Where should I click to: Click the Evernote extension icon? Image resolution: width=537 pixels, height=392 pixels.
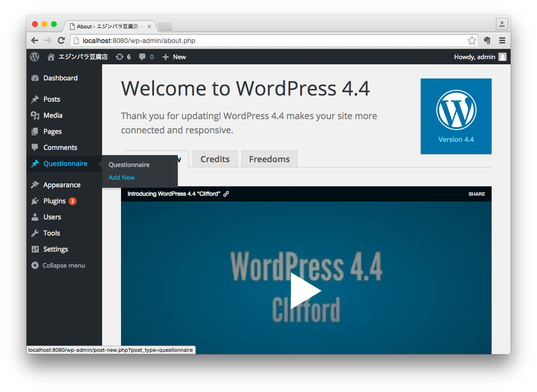487,41
